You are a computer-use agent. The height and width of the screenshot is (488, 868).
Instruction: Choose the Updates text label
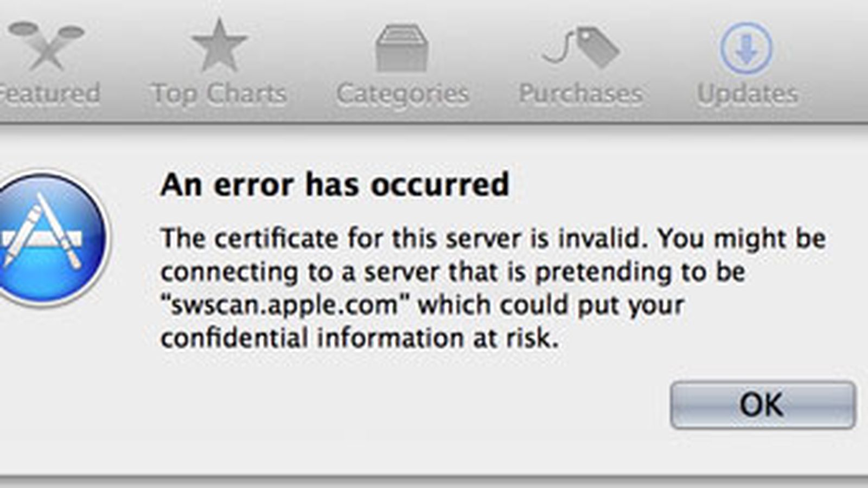(748, 94)
